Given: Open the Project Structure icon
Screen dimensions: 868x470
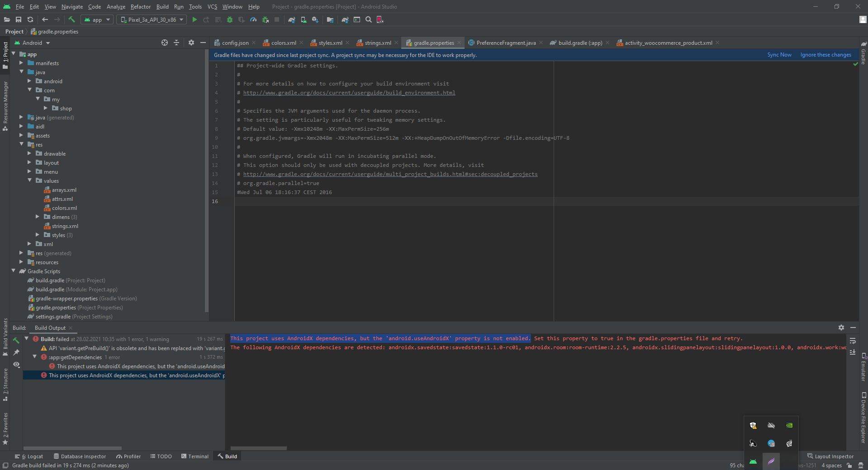Looking at the screenshot, I should (x=330, y=19).
